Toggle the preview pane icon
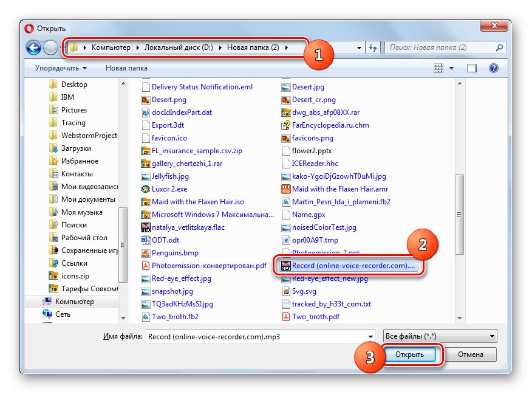 472,68
